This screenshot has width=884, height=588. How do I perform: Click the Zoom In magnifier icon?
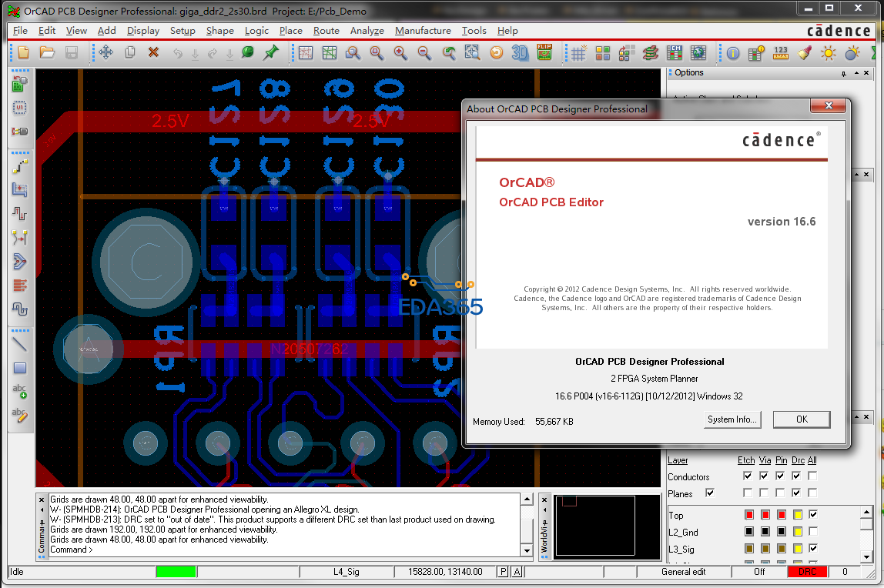click(400, 53)
